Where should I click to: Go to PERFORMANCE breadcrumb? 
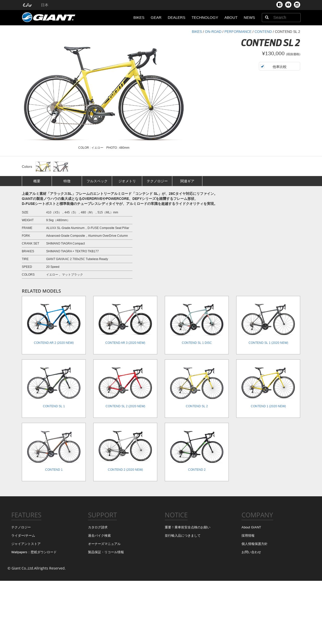click(x=238, y=32)
